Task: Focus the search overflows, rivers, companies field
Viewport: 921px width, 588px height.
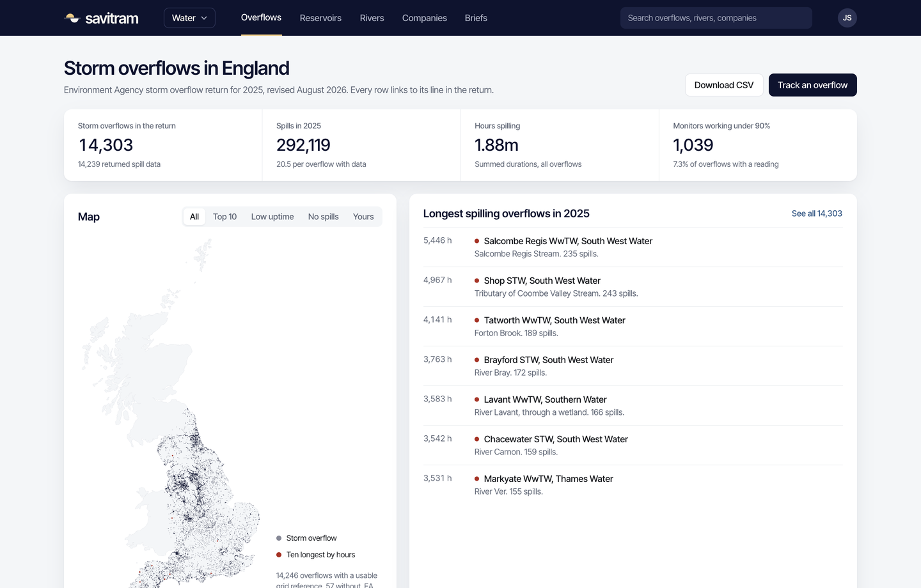Action: [x=716, y=18]
